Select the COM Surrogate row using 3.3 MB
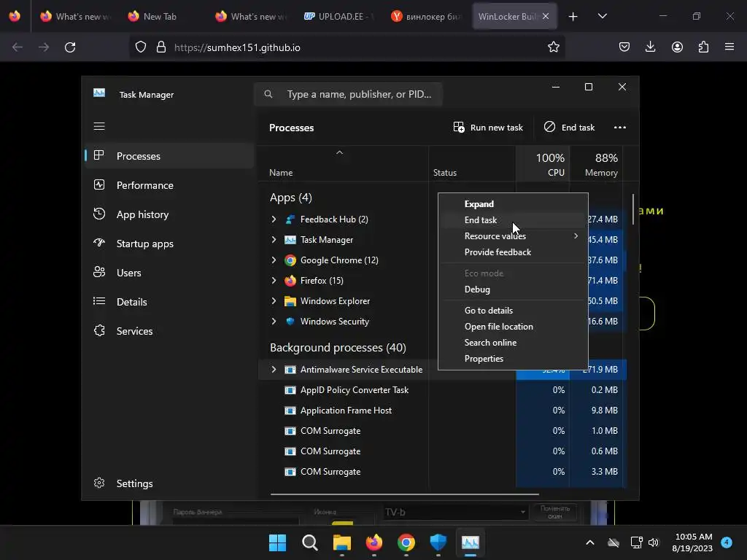 pyautogui.click(x=442, y=472)
